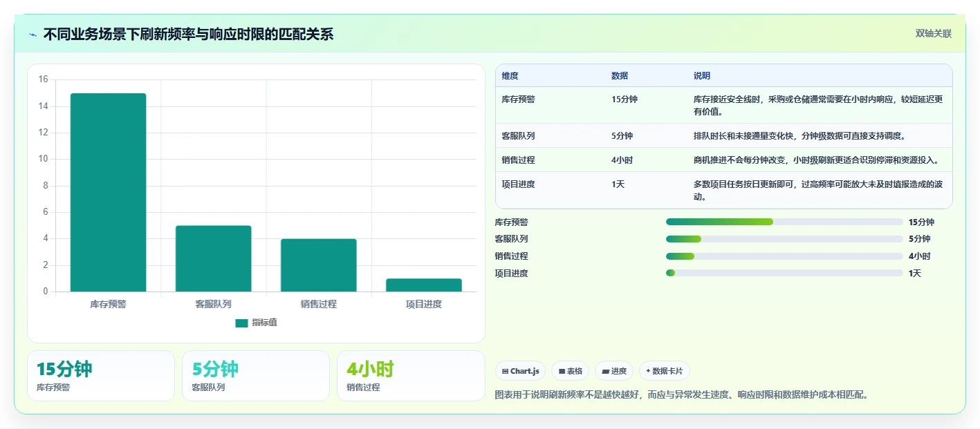Select the Chart.js tag chip
This screenshot has height=429, width=980.
520,371
